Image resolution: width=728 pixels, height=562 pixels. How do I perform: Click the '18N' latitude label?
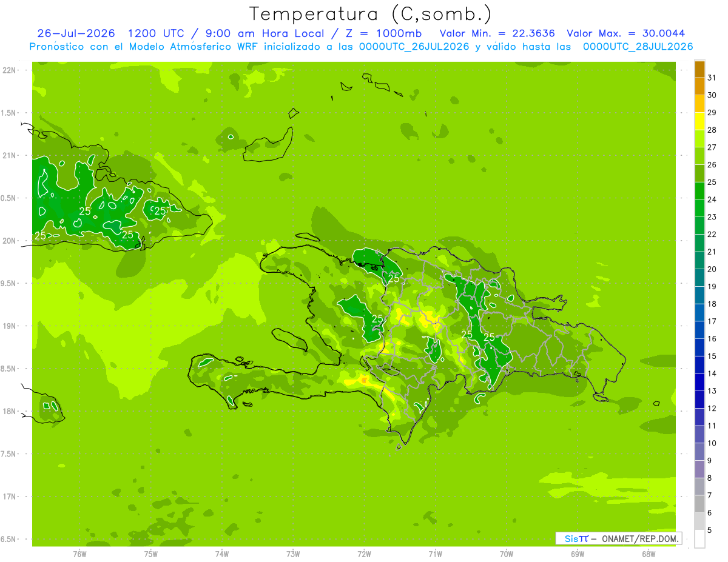coord(10,412)
